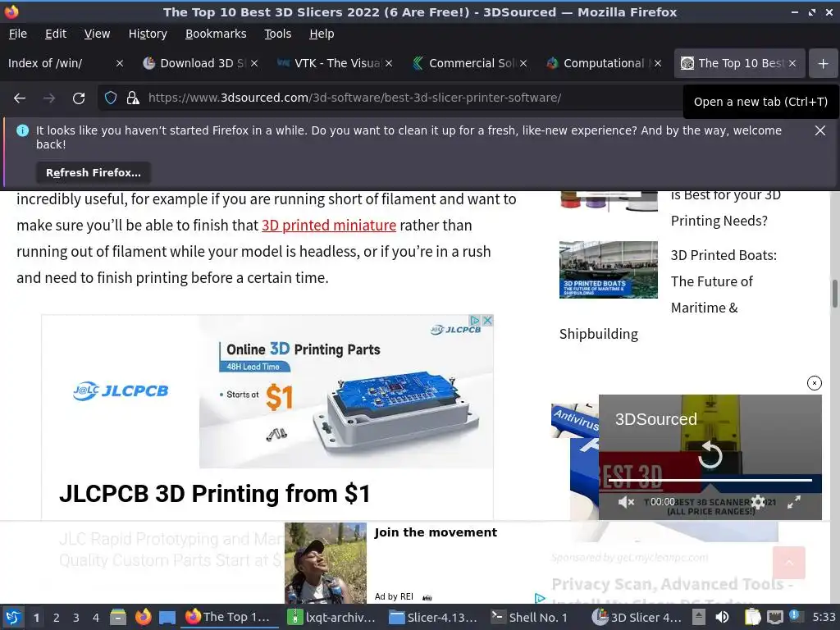Open the Bookmarks menu
This screenshot has width=840, height=630.
216,34
